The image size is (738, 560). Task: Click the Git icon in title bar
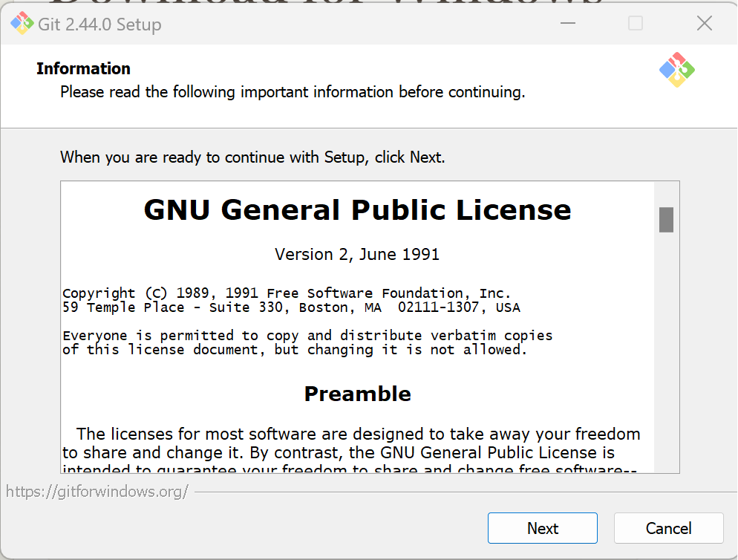pyautogui.click(x=22, y=24)
